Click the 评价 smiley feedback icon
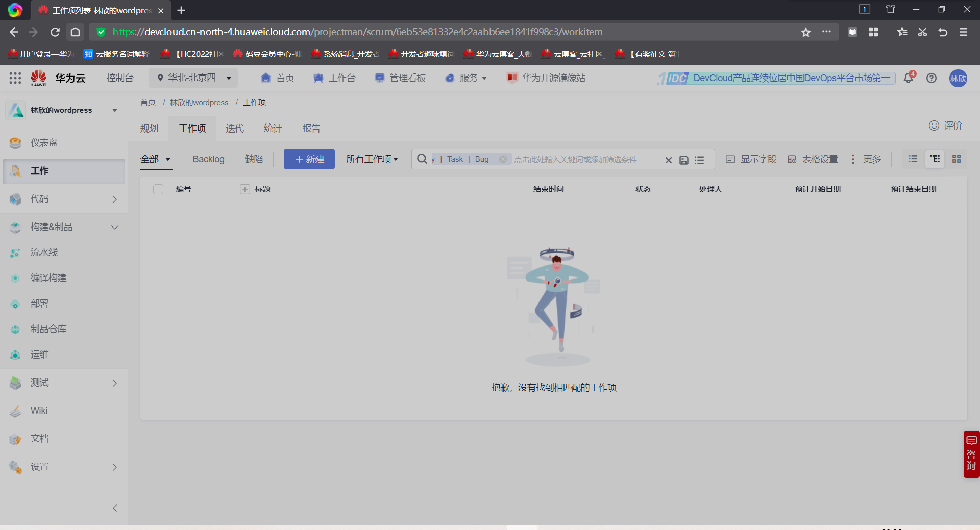980x530 pixels. click(934, 125)
